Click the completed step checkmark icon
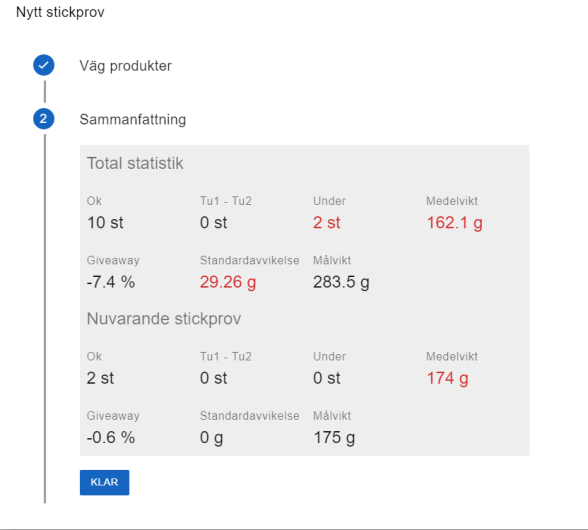The image size is (588, 530). pyautogui.click(x=44, y=65)
